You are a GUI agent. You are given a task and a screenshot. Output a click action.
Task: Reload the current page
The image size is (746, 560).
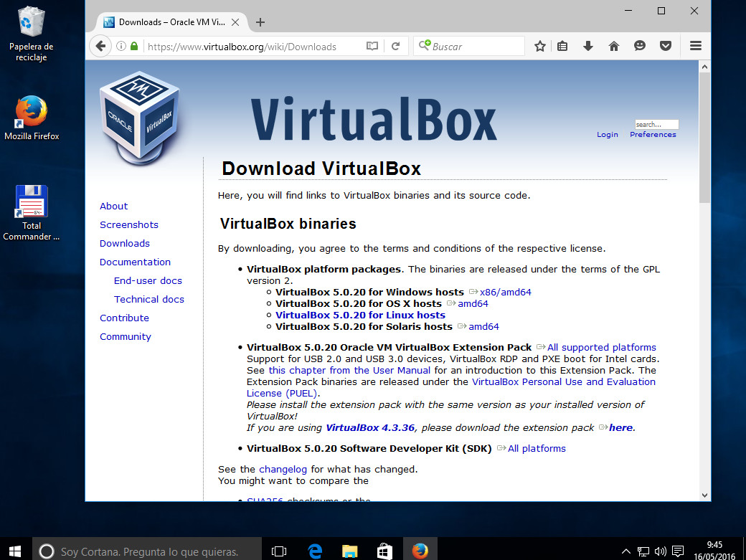(x=395, y=46)
